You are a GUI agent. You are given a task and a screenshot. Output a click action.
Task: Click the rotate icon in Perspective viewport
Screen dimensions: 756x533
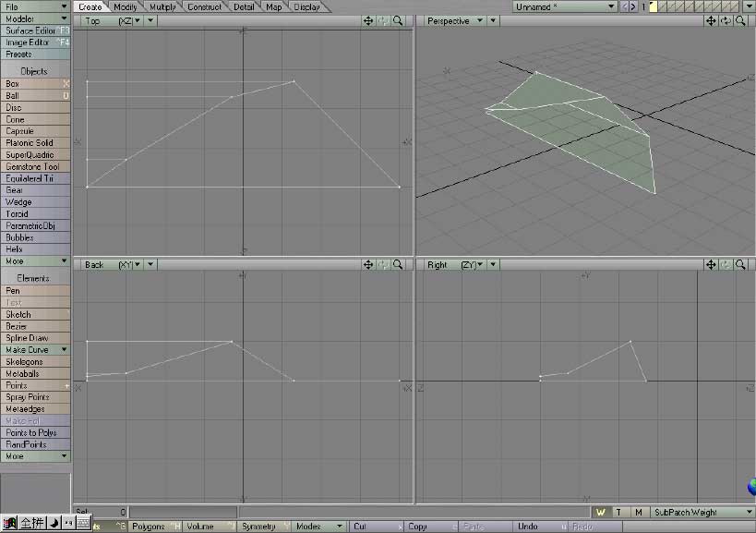tap(726, 20)
